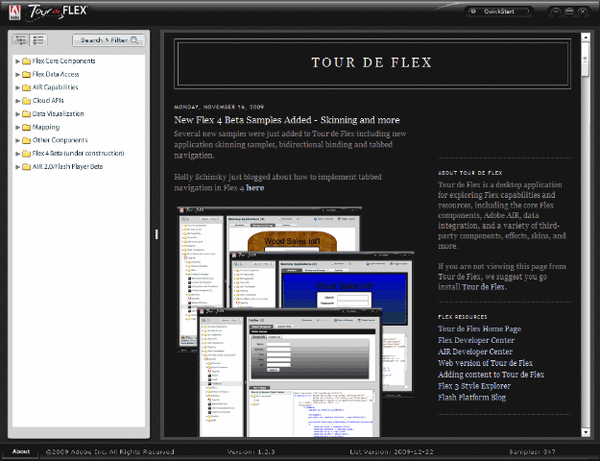Open the New Flex 4 Beta Samples post title
This screenshot has width=600, height=461.
click(287, 120)
